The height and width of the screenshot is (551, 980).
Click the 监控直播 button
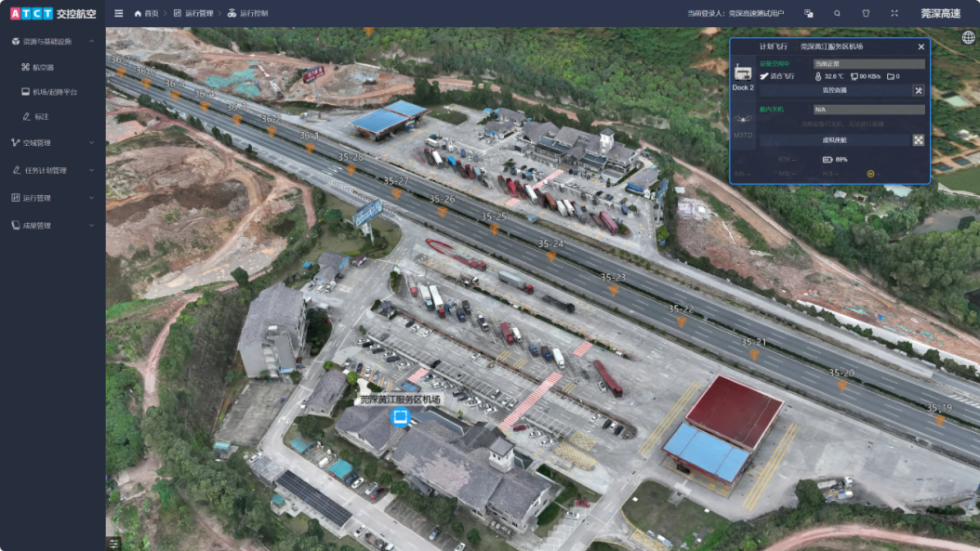(x=834, y=90)
